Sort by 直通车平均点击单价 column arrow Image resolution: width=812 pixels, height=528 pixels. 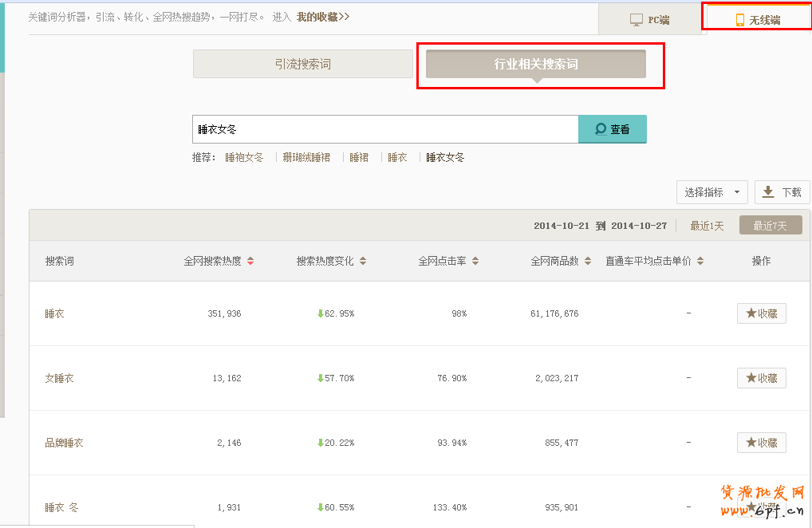point(700,262)
